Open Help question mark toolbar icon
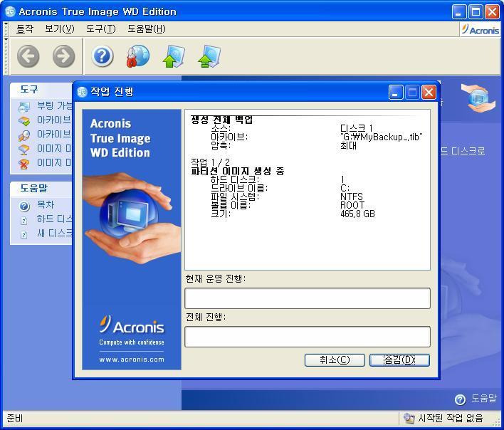Screen dimensions: 504x430 103,56
